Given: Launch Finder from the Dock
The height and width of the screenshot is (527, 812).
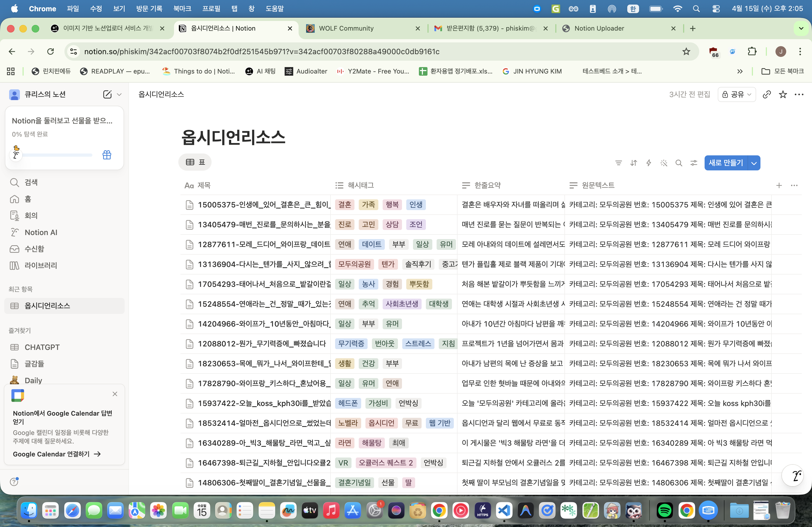Looking at the screenshot, I should [29, 510].
